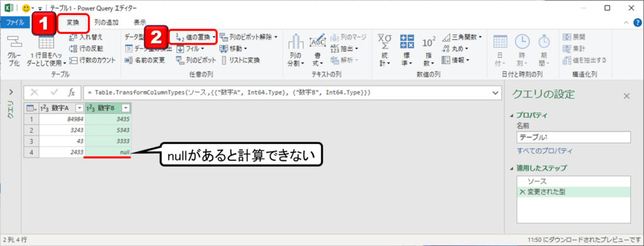This screenshot has height=246, width=644.
Task: Collapse the ribbon with the caret
Action: click(626, 23)
